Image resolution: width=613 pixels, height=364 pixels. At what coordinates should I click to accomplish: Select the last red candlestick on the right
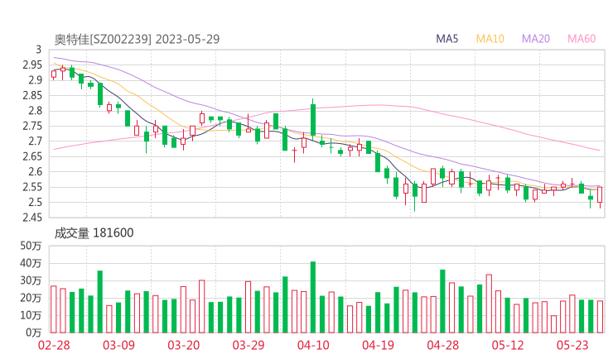[x=600, y=194]
